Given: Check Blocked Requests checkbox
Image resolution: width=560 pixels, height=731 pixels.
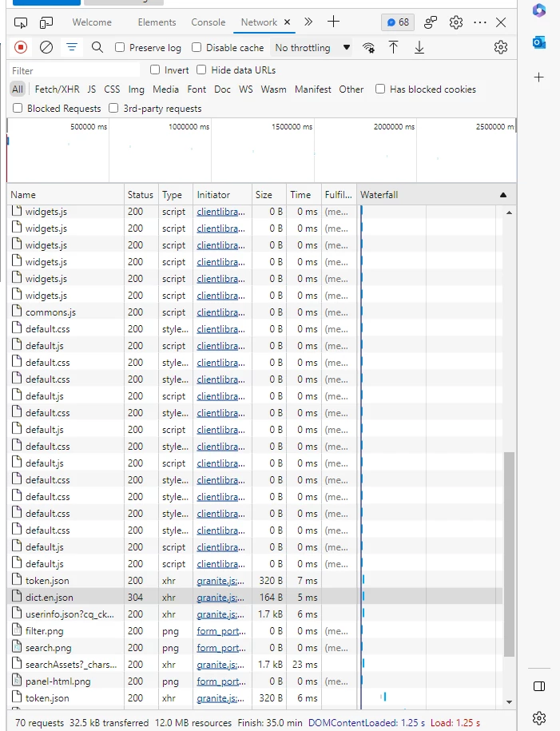Looking at the screenshot, I should point(18,108).
